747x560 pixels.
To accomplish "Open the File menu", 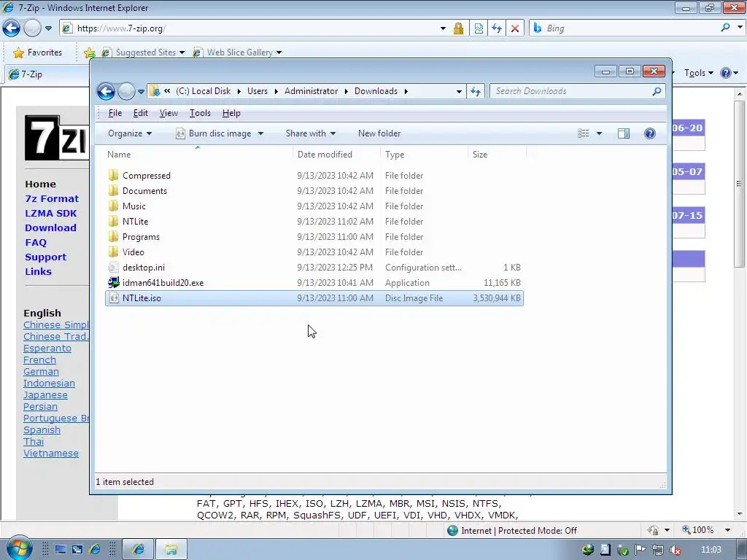I will (x=115, y=113).
